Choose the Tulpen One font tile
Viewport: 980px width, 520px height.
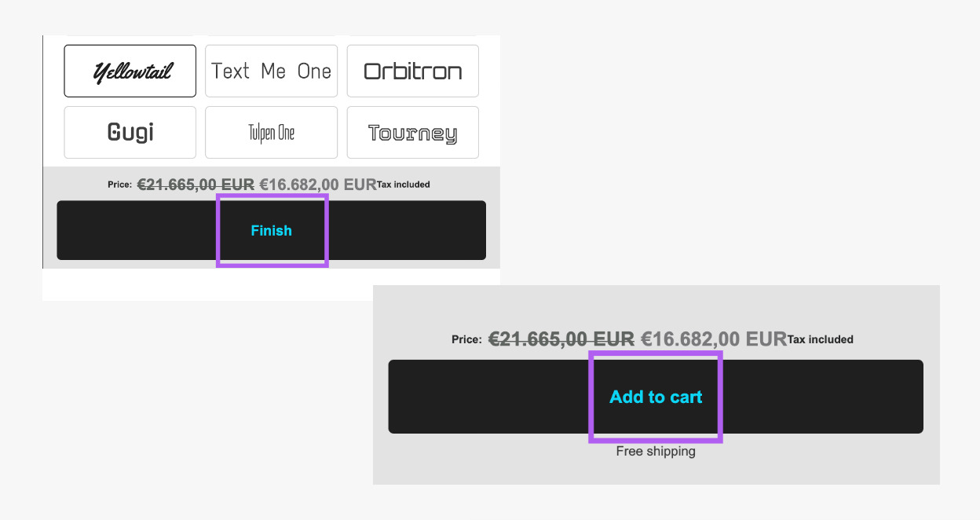coord(271,133)
